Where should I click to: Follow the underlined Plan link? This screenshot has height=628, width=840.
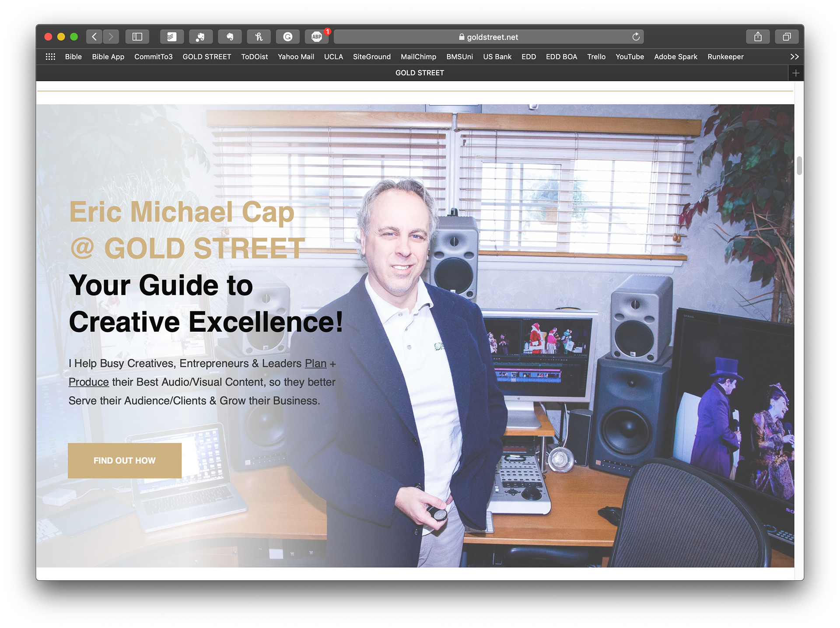[x=316, y=363]
